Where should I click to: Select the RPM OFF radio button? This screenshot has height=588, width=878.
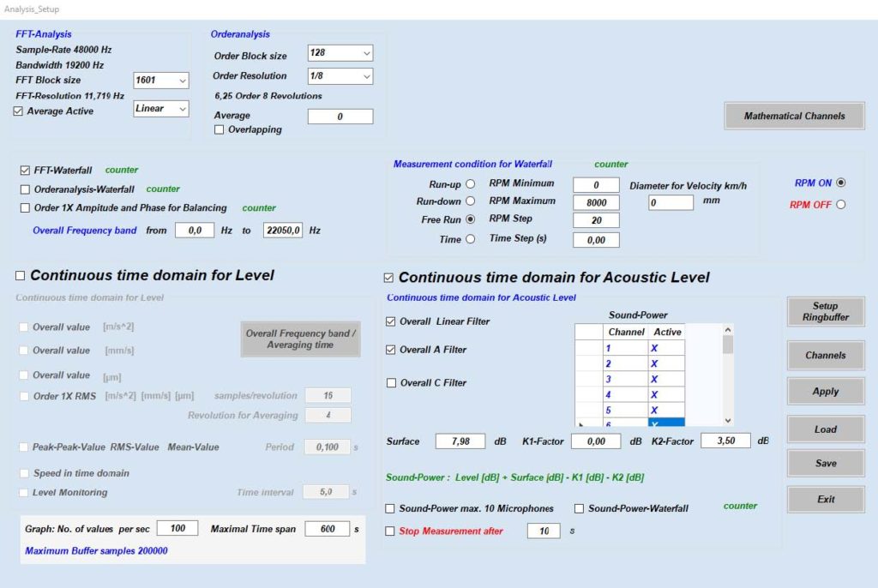[x=840, y=204]
